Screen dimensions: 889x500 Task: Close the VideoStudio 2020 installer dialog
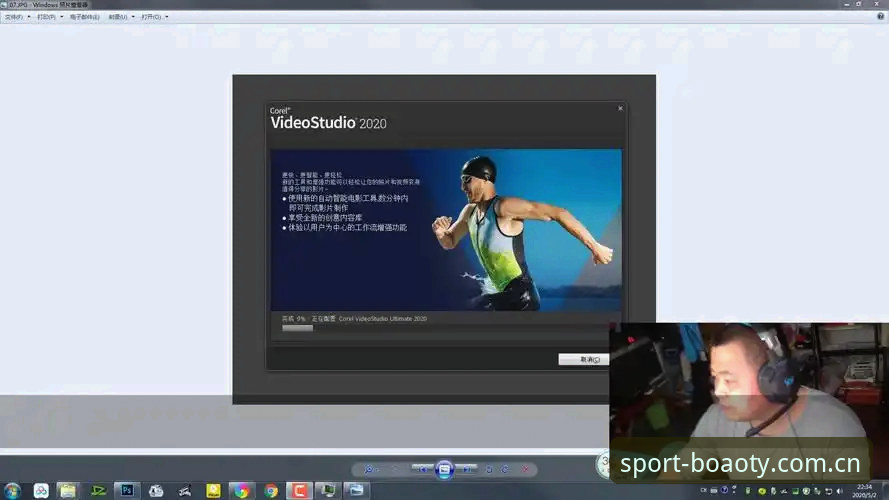point(620,108)
